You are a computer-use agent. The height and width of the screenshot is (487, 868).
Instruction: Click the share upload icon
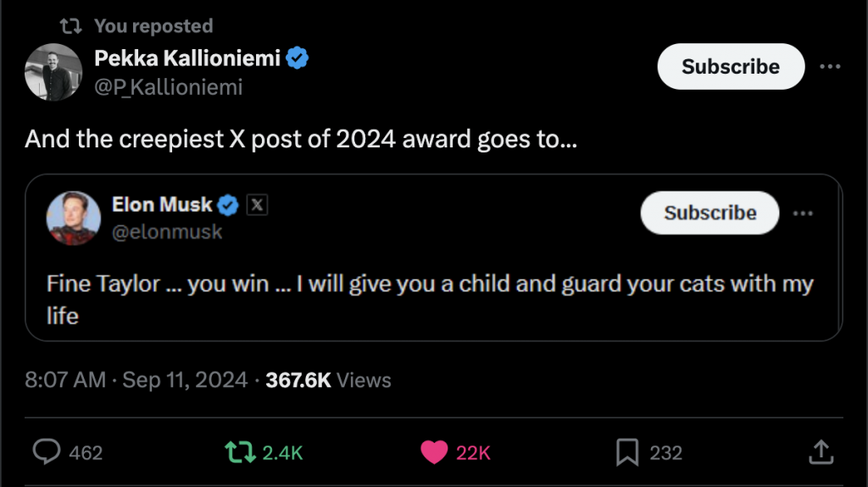click(821, 452)
